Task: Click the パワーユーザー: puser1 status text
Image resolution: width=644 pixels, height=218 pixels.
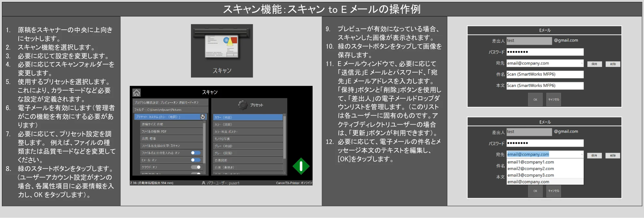Action: click(x=223, y=183)
